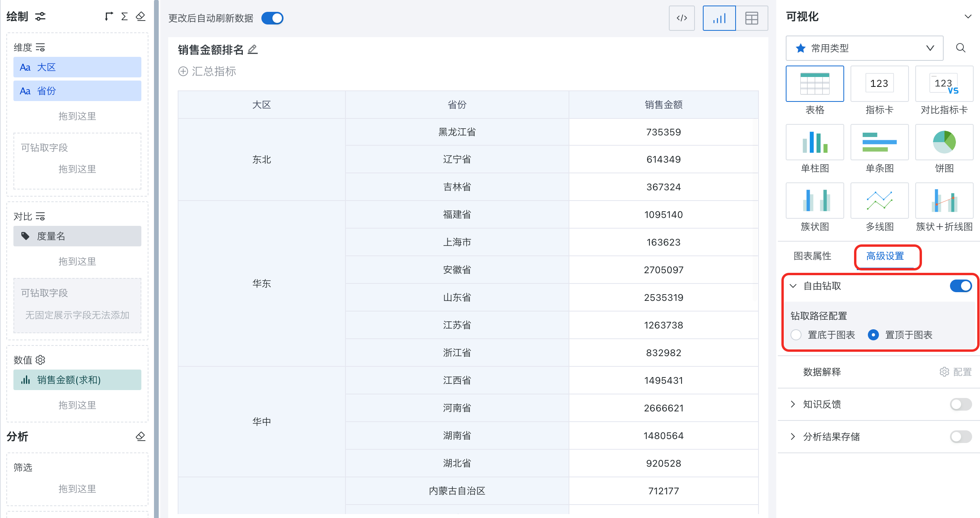Enable the 知识反馈 toggle

pos(961,404)
